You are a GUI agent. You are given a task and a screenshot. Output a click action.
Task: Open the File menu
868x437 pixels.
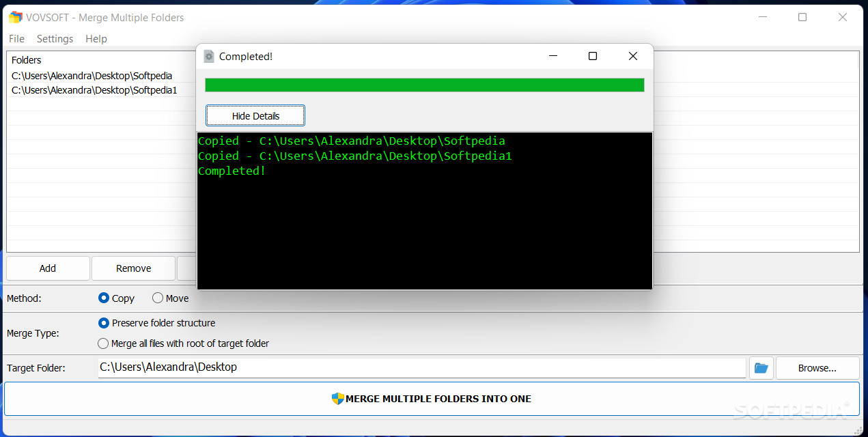click(16, 39)
